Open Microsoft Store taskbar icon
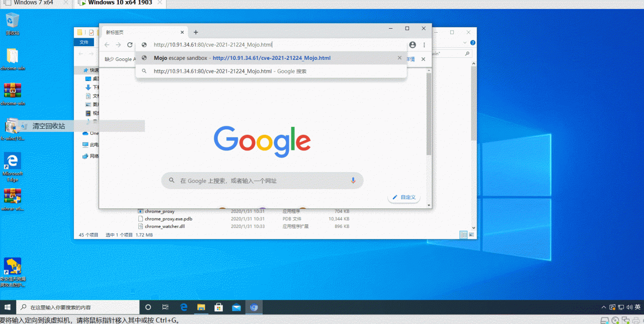This screenshot has width=644, height=324. 219,307
